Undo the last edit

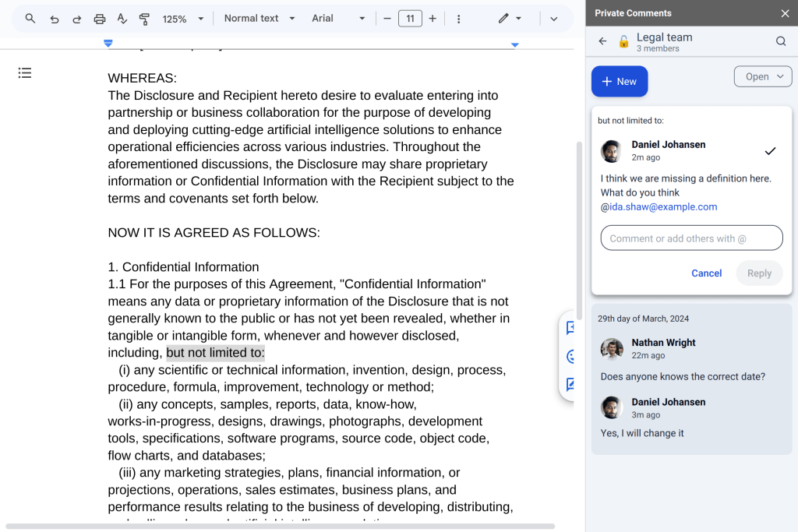54,19
